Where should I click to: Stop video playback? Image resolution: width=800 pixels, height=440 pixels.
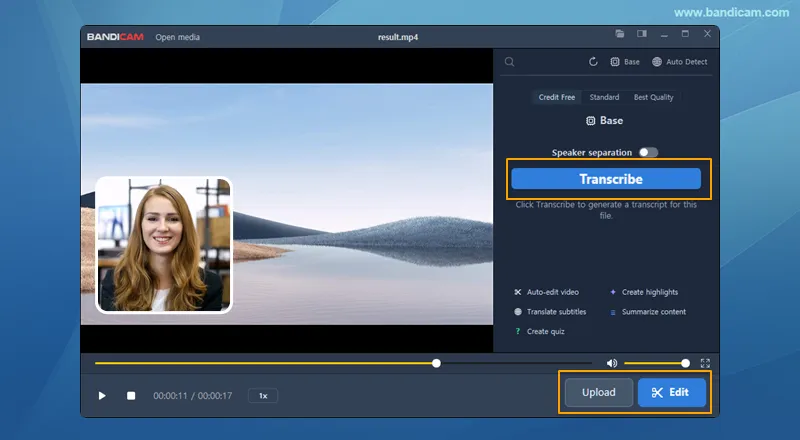click(131, 396)
